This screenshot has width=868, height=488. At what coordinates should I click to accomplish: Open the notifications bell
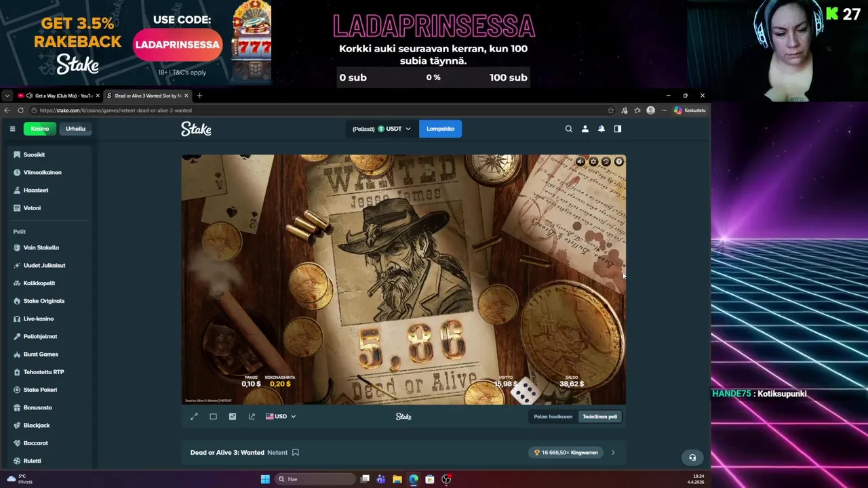(601, 129)
